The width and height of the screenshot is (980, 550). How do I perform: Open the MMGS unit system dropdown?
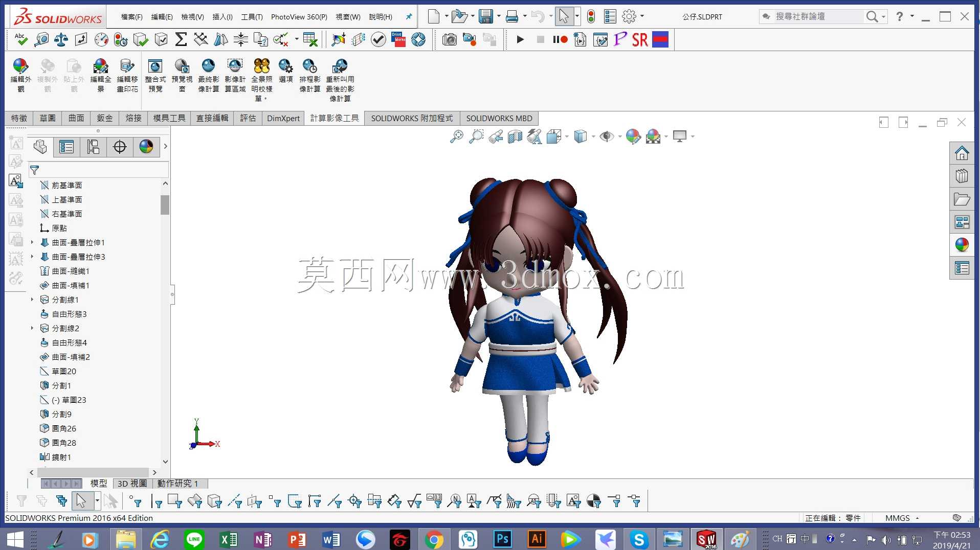(902, 518)
